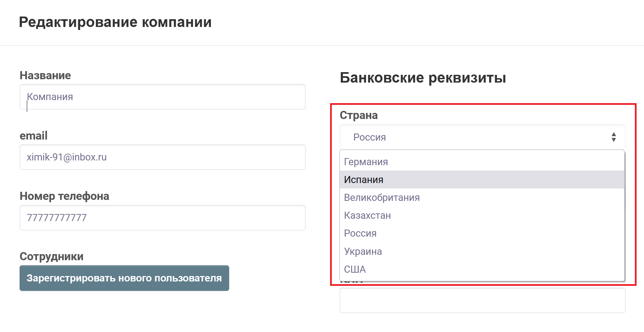This screenshot has width=644, height=332.
Task: Click the Номер телефона label
Action: tap(64, 196)
